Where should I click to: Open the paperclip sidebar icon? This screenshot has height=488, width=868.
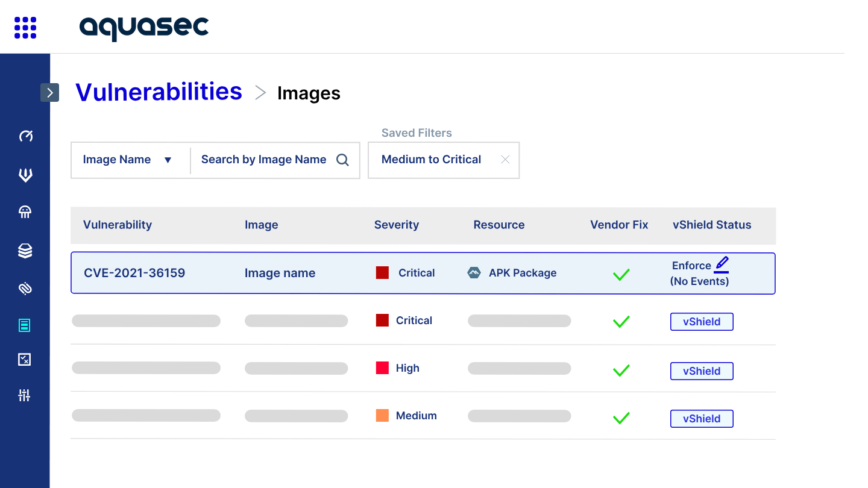25,289
